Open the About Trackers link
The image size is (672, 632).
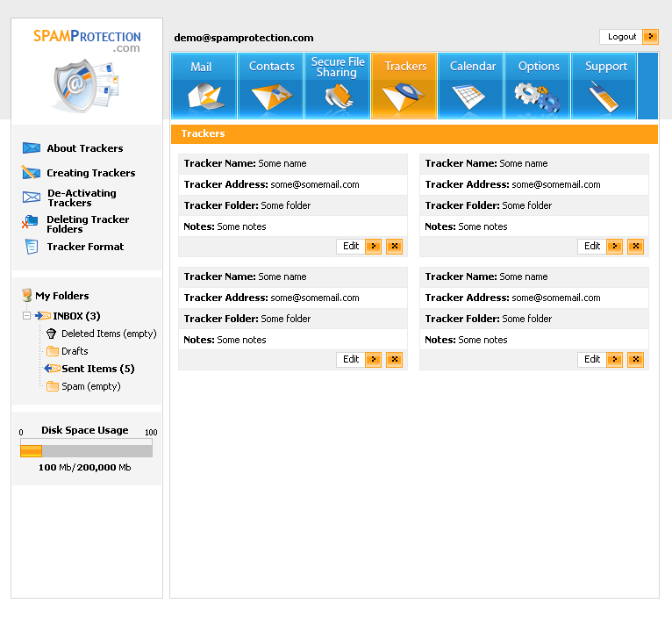click(85, 148)
